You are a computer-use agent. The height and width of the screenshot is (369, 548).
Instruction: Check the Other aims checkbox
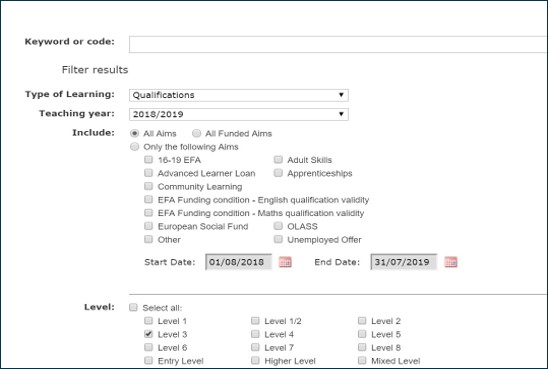coord(149,239)
